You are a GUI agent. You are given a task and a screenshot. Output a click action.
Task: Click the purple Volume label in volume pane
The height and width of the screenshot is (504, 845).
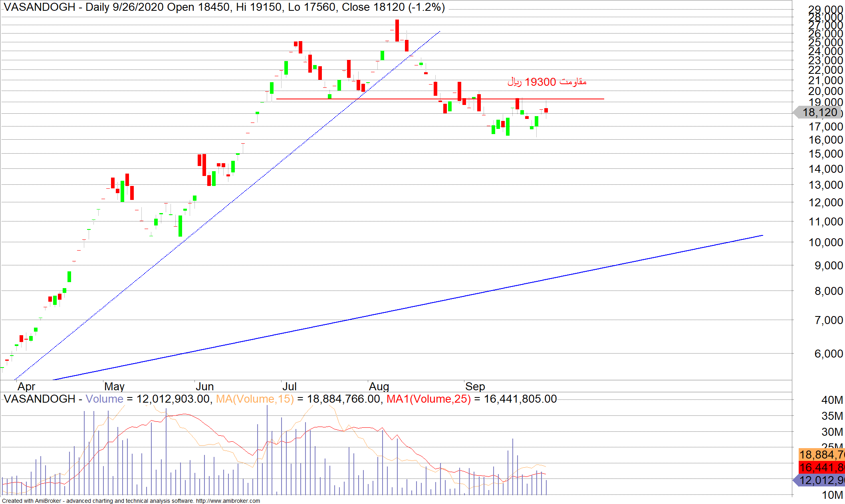point(104,399)
